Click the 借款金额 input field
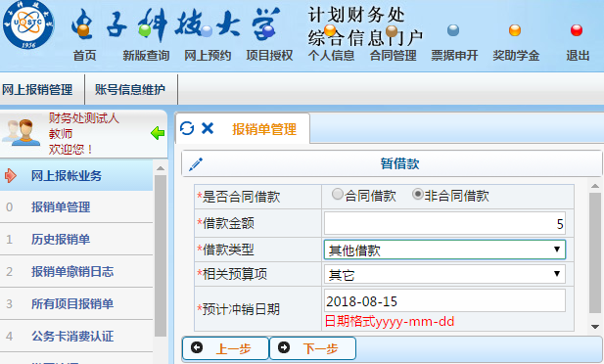 (444, 223)
